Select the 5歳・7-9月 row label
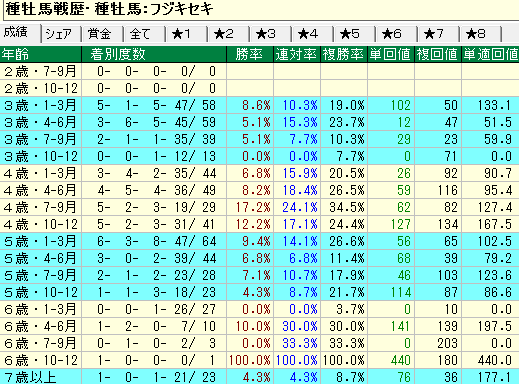 41,275
